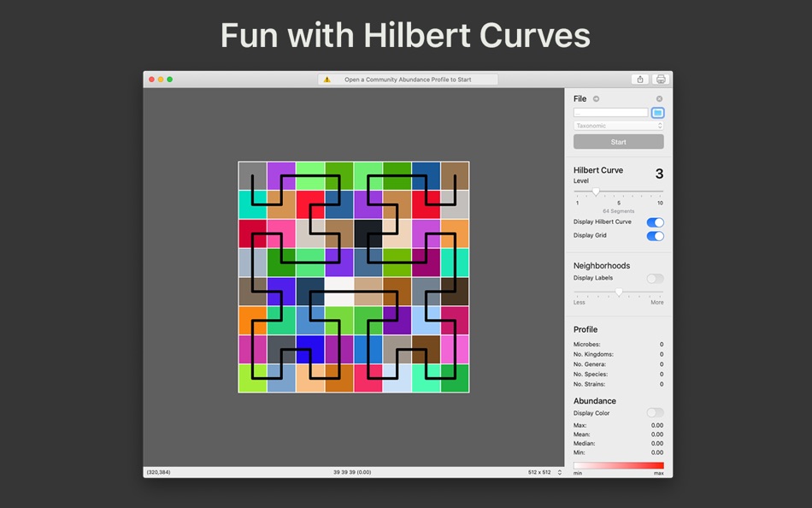Click the 512 x 512 size stepper arrows
The height and width of the screenshot is (508, 812).
559,472
